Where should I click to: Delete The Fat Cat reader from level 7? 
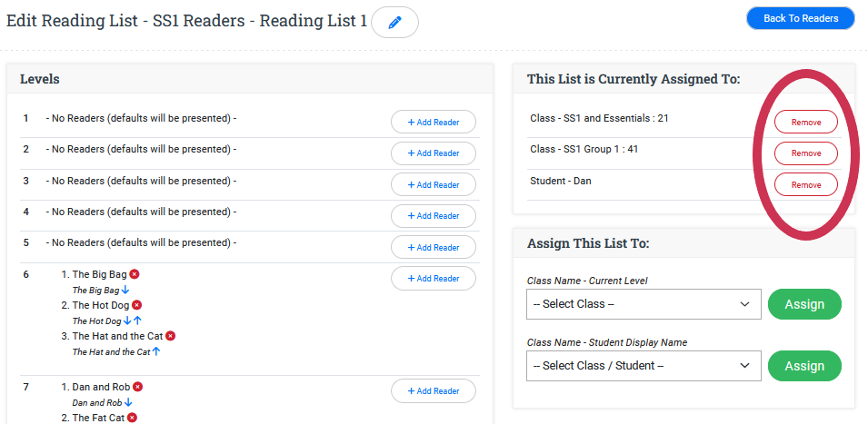132,418
